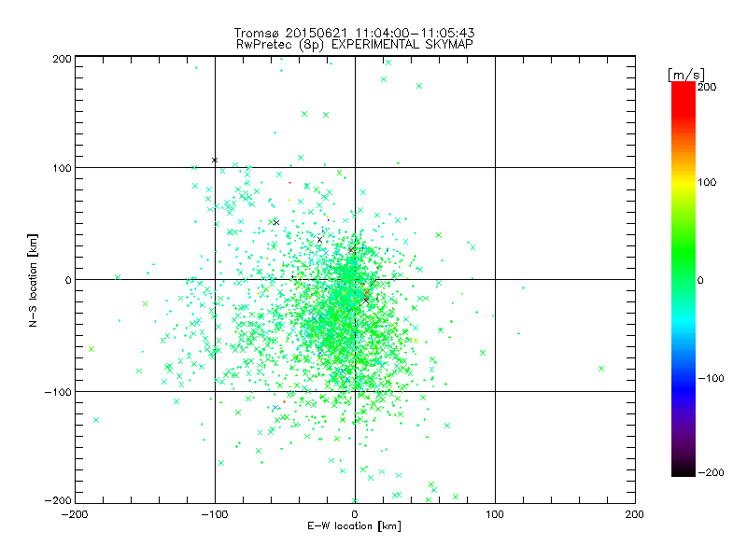This screenshot has width=747, height=560.
Task: Click the colorbar tick label "200"
Action: click(x=707, y=87)
